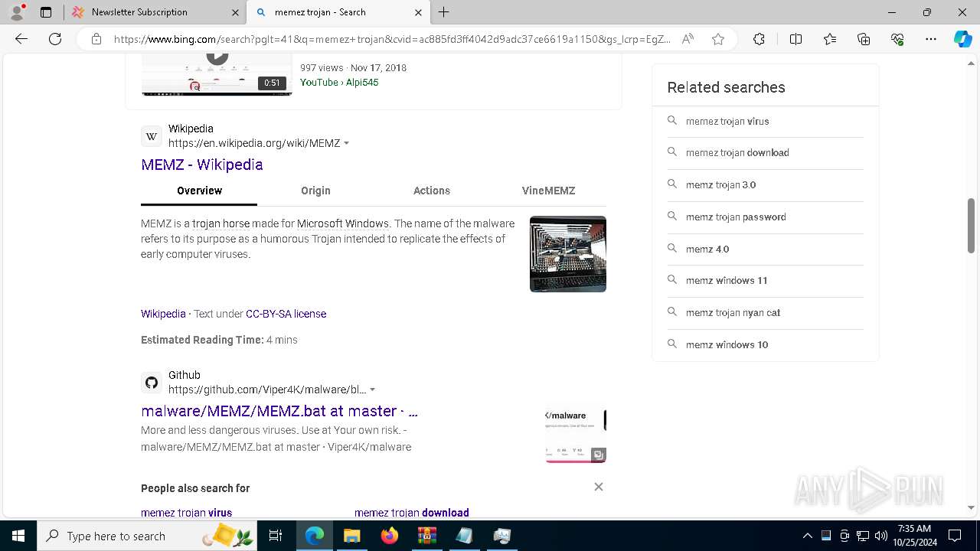This screenshot has height=551, width=980.
Task: Expand Github URL dropdown arrow
Action: coord(373,390)
